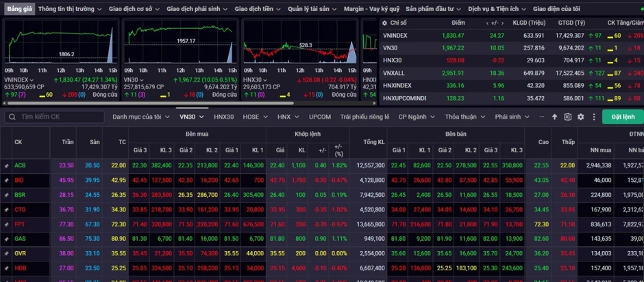
Task: Open the Giao diện của tôi menu
Action: 556,9
